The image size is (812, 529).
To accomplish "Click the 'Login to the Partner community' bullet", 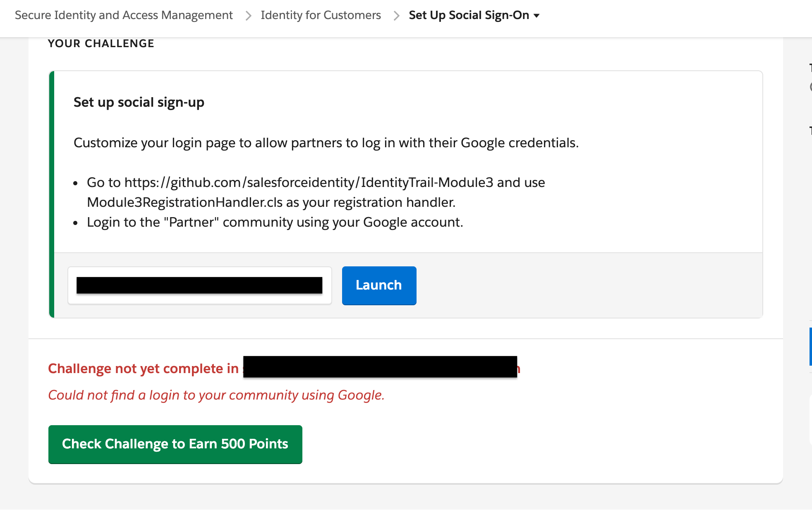I will tap(275, 222).
